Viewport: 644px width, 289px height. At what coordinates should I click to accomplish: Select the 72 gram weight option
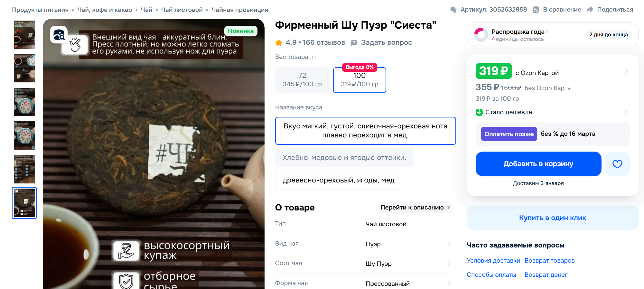pos(302,80)
